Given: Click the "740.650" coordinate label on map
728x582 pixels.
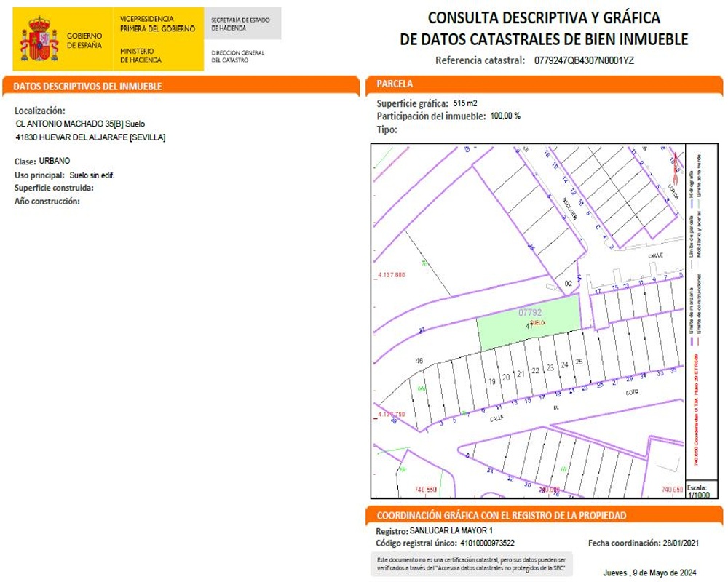Looking at the screenshot, I should (x=672, y=490).
